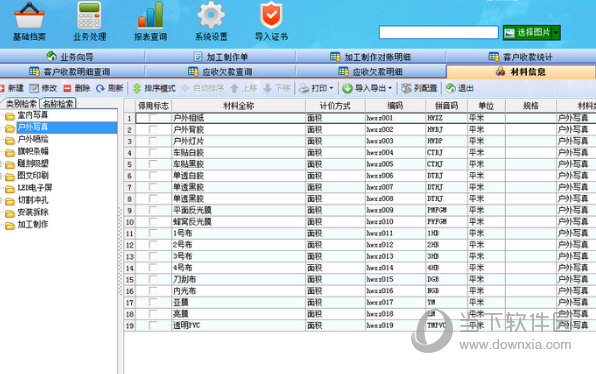
Task: Switch to the 客户收款统计 tab
Action: tap(521, 57)
